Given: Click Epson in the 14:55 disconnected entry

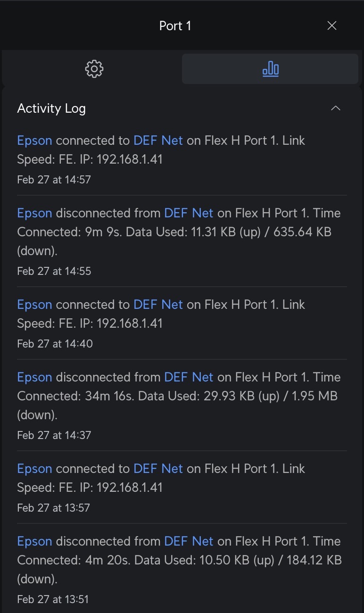Looking at the screenshot, I should (x=34, y=213).
